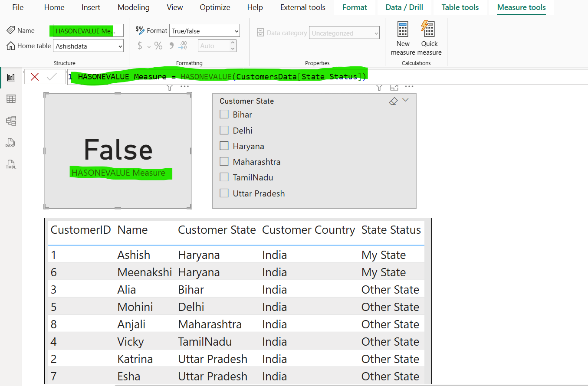Click the measure Name input field
This screenshot has width=588, height=386.
(88, 31)
